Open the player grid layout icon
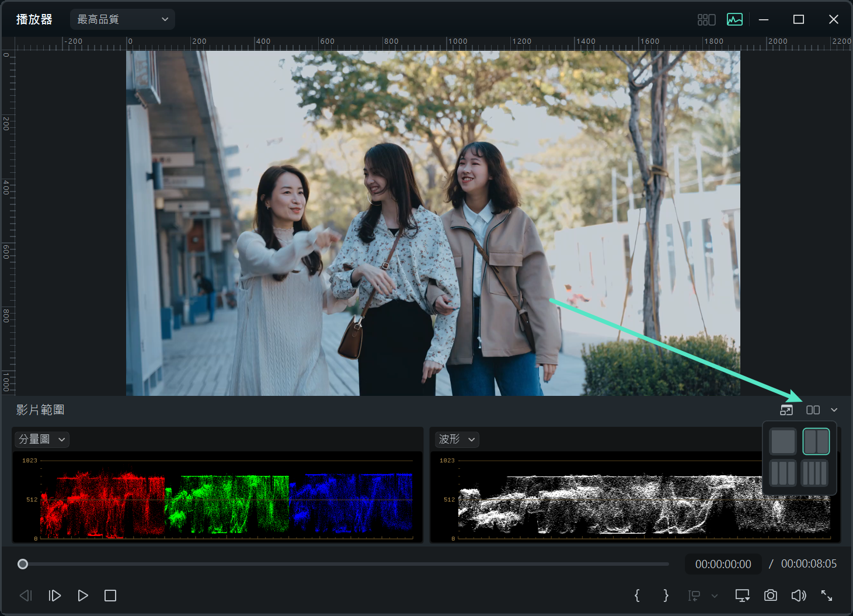This screenshot has height=616, width=853. (x=706, y=19)
